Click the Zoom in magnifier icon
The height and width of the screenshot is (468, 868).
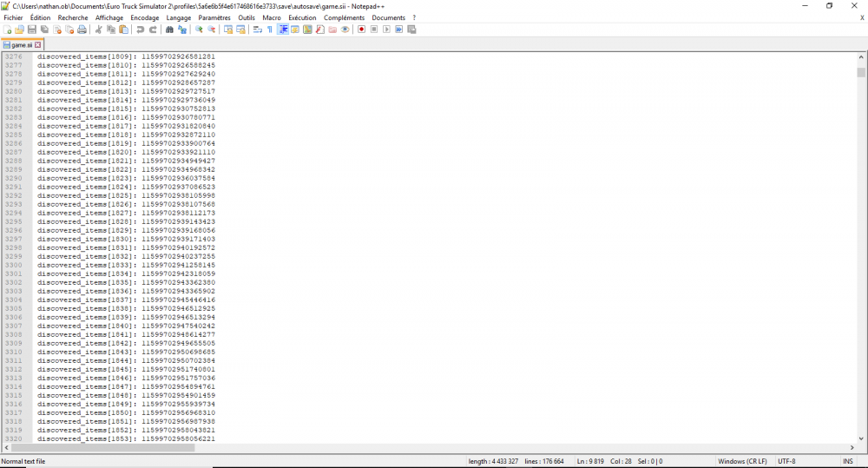[199, 30]
